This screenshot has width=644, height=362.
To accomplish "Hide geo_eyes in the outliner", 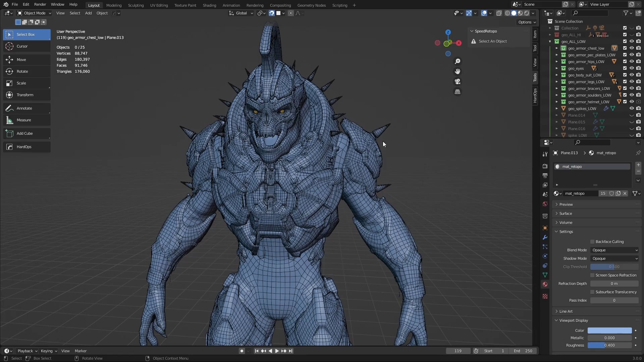I will (x=632, y=68).
